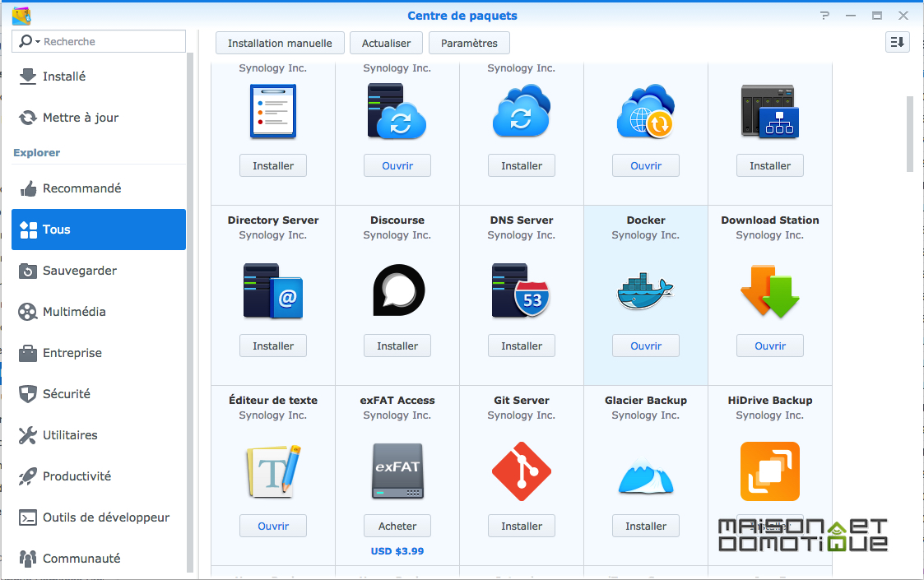Select the Multimédia category
The image size is (924, 580).
(99, 311)
